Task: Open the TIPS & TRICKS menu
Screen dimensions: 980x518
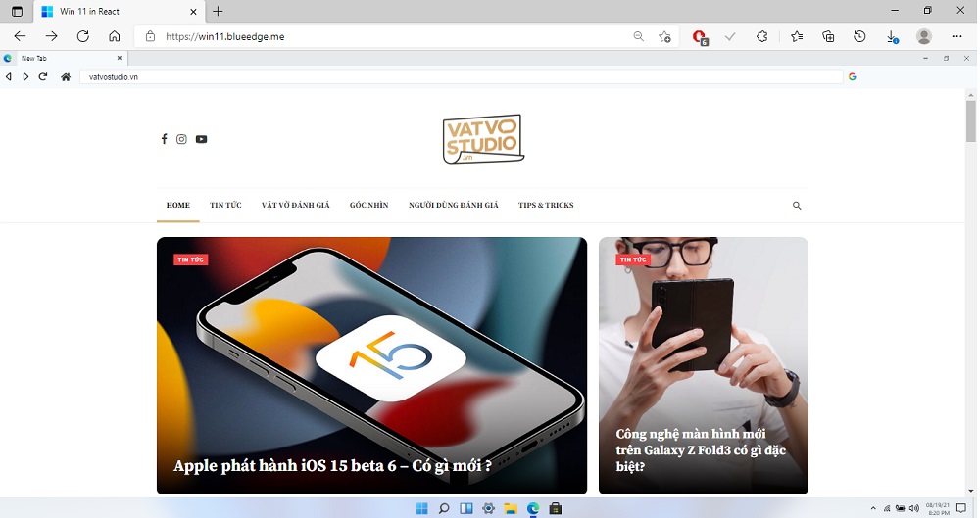Action: (x=546, y=205)
